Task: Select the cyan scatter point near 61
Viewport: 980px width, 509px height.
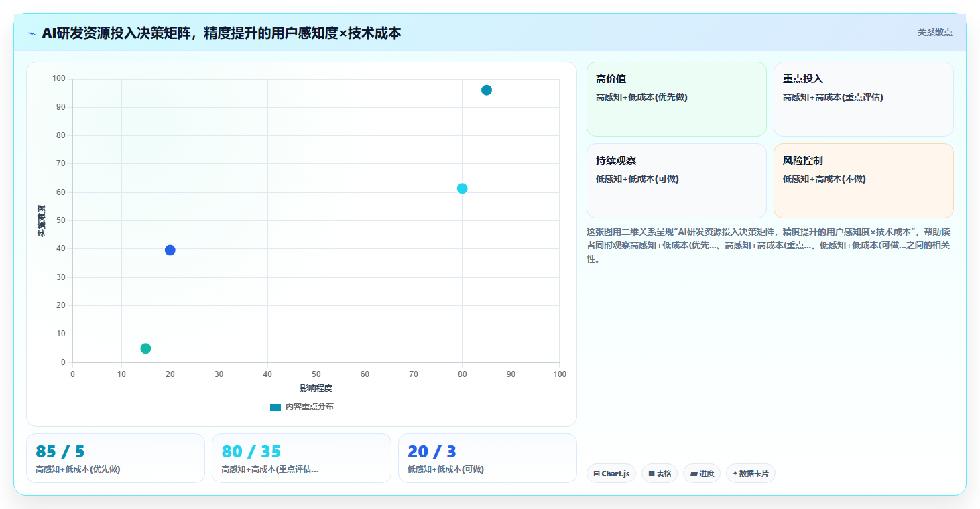Action: [462, 188]
